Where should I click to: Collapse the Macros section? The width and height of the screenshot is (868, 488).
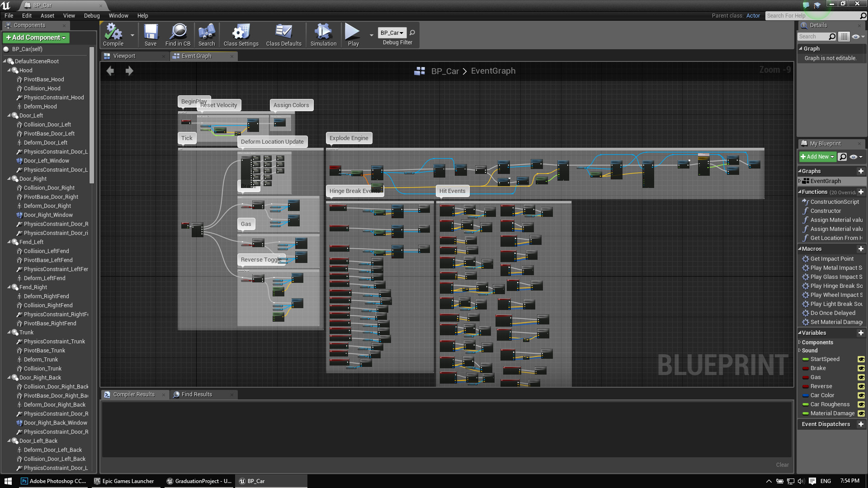click(x=799, y=249)
